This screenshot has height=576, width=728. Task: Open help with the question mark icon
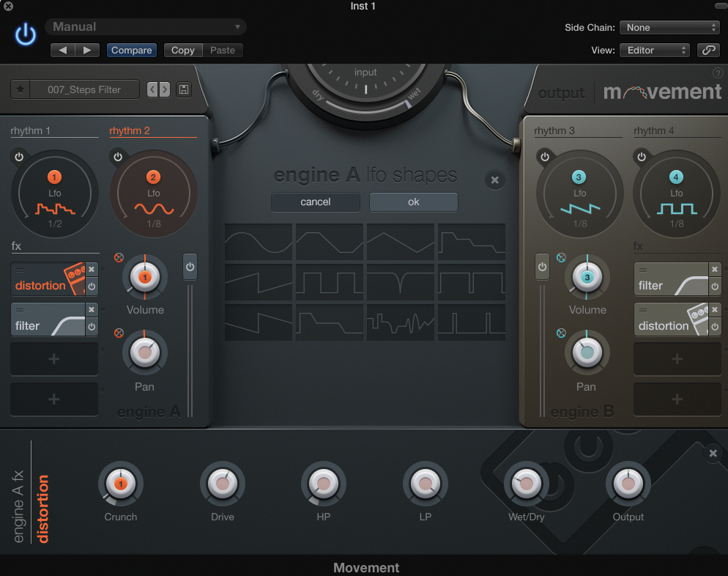tap(717, 73)
